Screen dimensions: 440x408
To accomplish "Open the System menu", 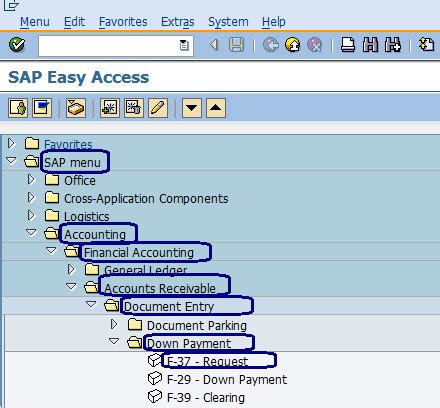I will point(228,22).
